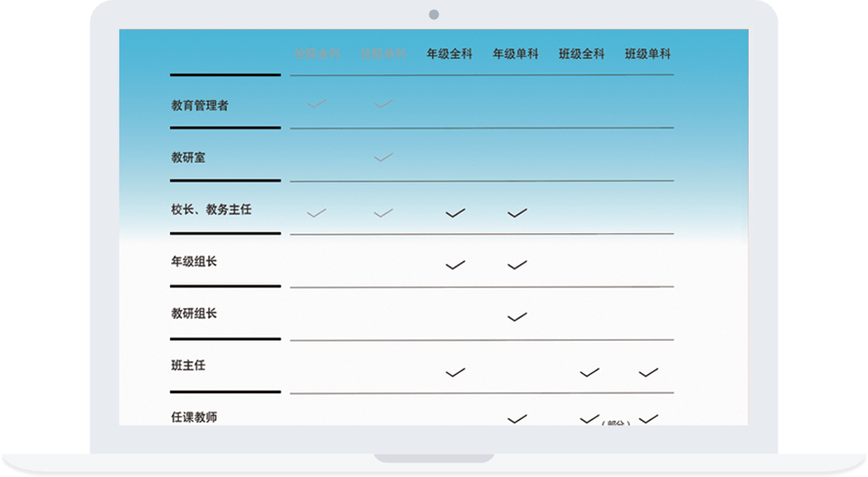Click the 班主任 班级全科 checkmark
The width and height of the screenshot is (868, 477).
590,371
